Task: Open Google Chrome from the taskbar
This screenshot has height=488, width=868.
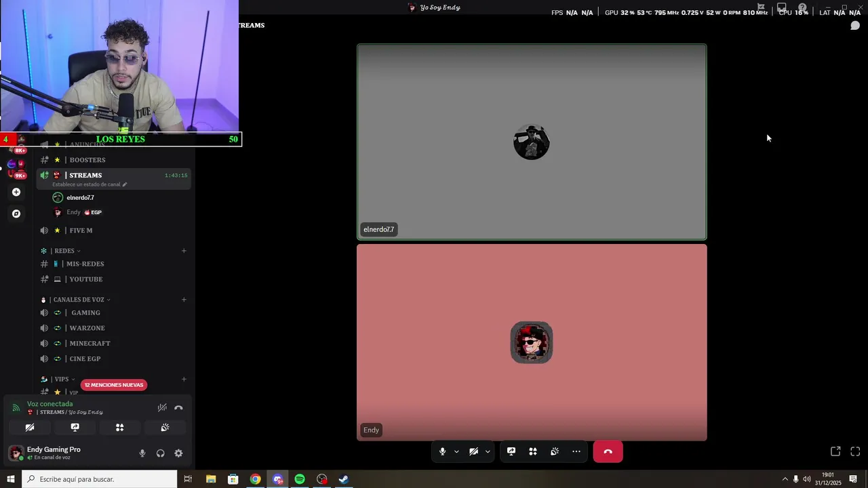Action: 255,479
